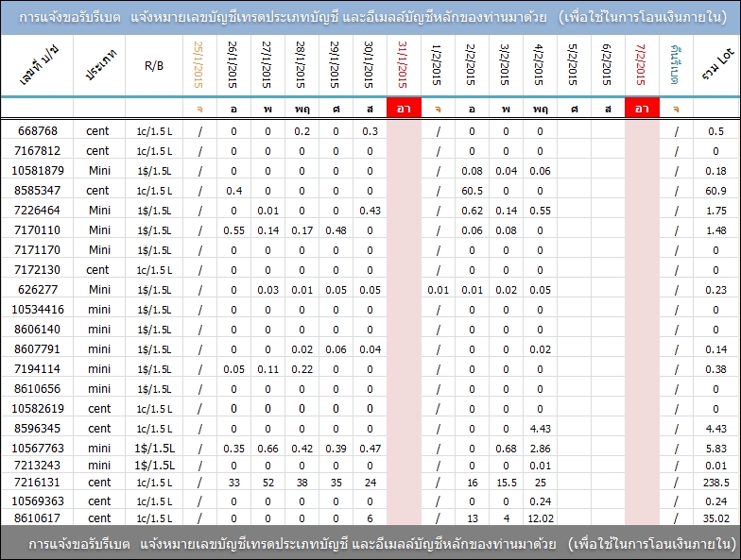741x560 pixels.
Task: Select total lot value 1.75
Action: 716,211
